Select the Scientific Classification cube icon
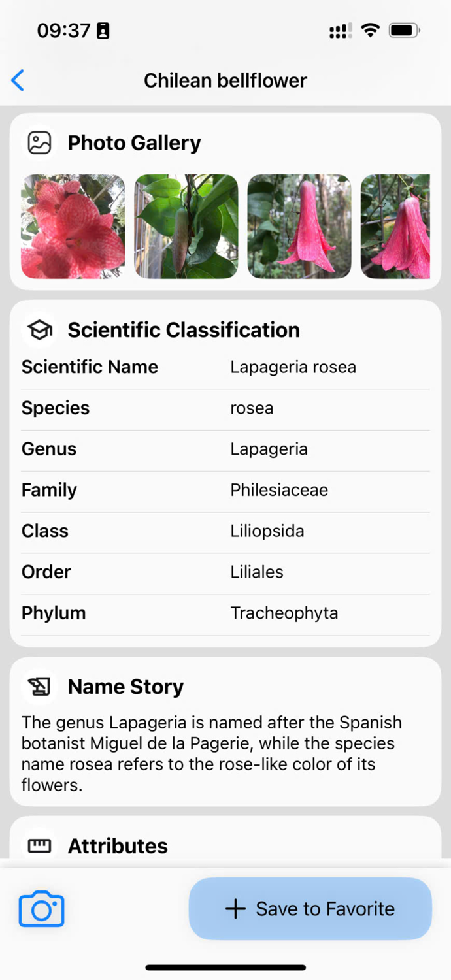This screenshot has width=451, height=980. pyautogui.click(x=39, y=329)
